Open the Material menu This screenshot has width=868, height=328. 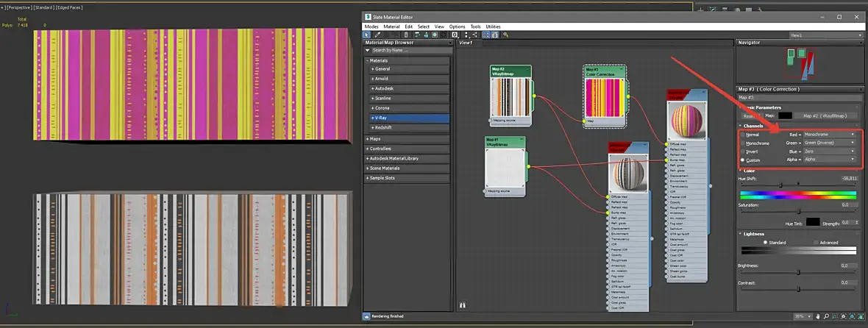[x=391, y=26]
